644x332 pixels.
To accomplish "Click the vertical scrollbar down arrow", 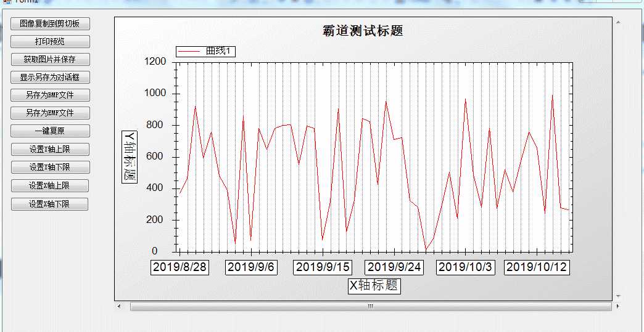I will (x=618, y=296).
